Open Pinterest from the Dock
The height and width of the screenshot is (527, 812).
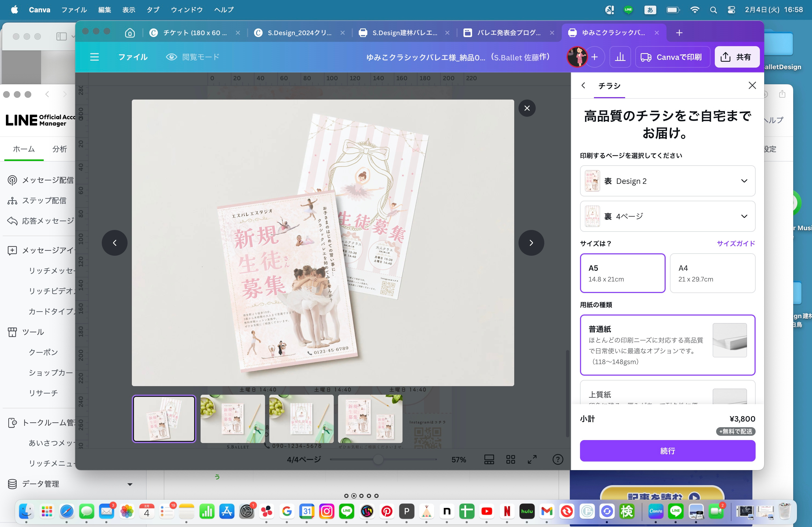[x=387, y=511]
